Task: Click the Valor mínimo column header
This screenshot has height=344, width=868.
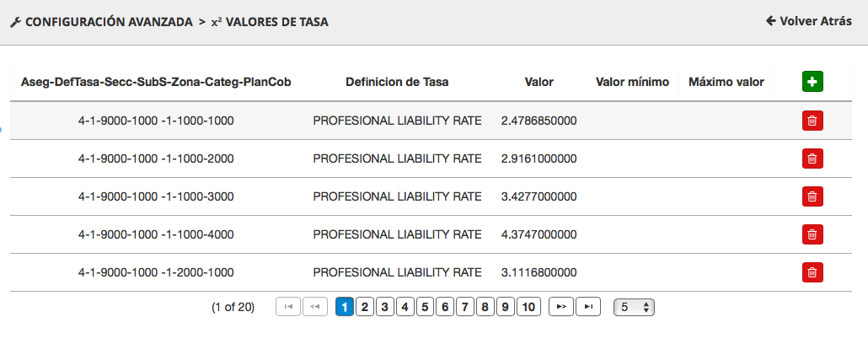Action: pyautogui.click(x=632, y=82)
